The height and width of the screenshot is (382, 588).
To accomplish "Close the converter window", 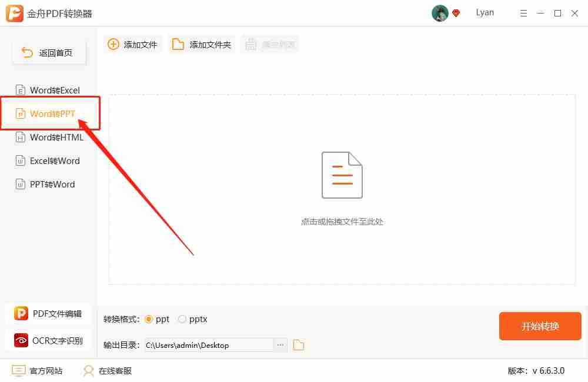I will click(574, 14).
